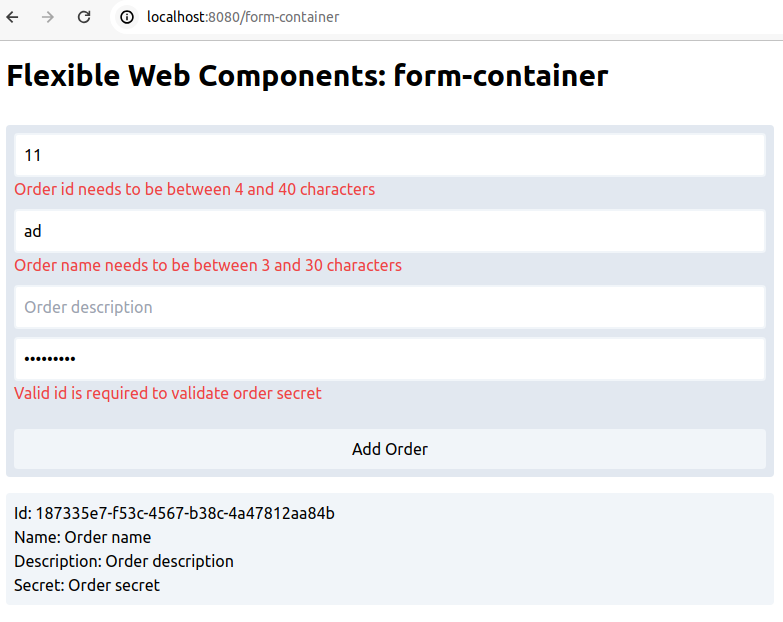Click the browser back arrow
Image resolution: width=783 pixels, height=622 pixels.
[x=12, y=17]
